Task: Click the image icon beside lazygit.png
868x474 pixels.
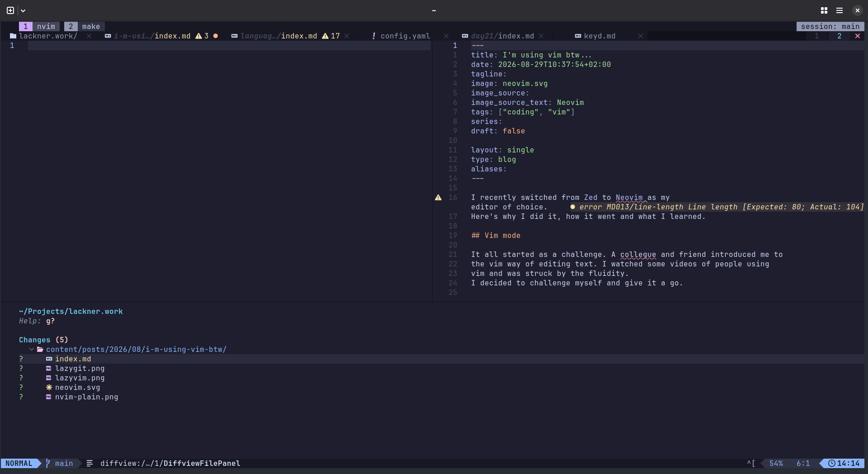Action: (x=49, y=368)
